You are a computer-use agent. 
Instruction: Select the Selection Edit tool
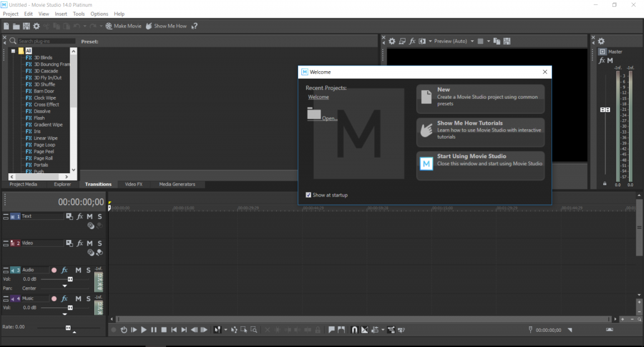click(244, 330)
